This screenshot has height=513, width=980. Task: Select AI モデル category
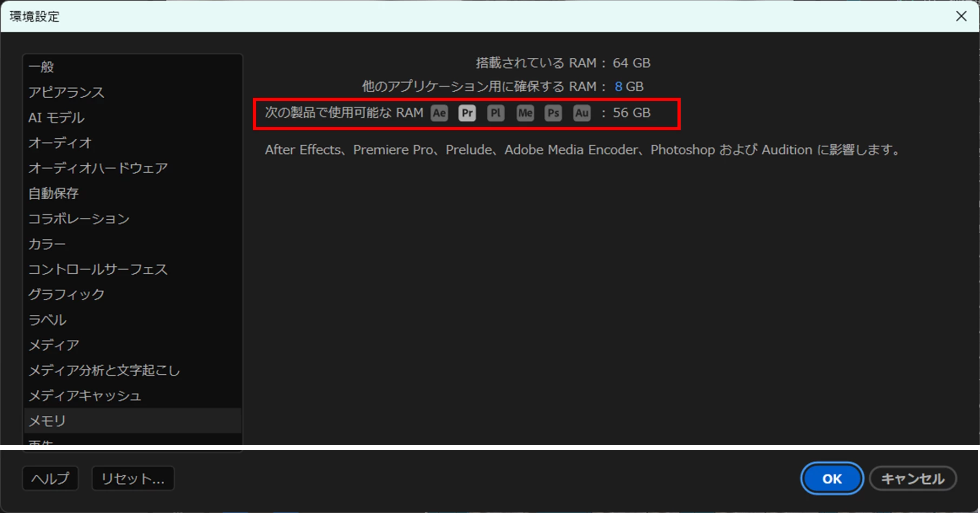pyautogui.click(x=132, y=118)
